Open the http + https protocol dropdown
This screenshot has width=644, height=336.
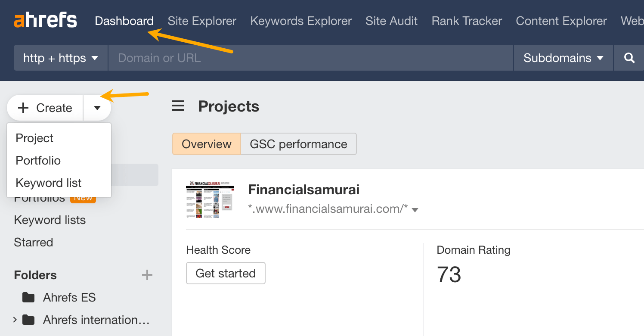tap(60, 58)
